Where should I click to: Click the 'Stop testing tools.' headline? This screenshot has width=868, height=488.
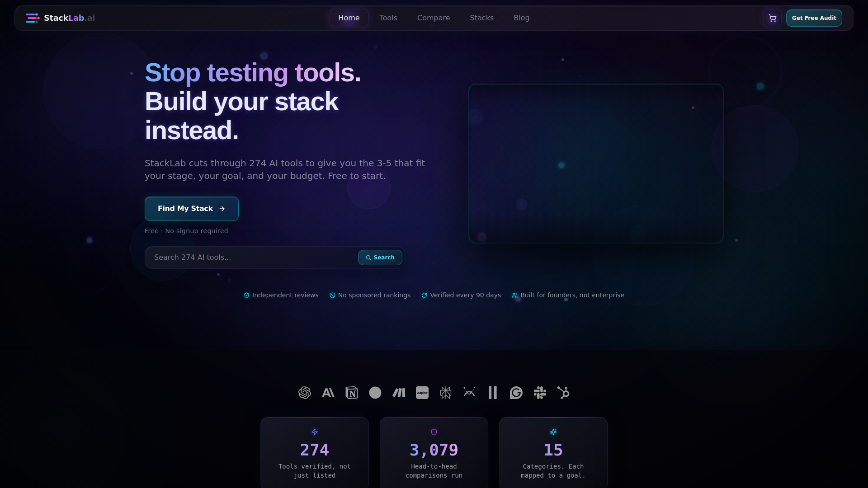(x=253, y=72)
